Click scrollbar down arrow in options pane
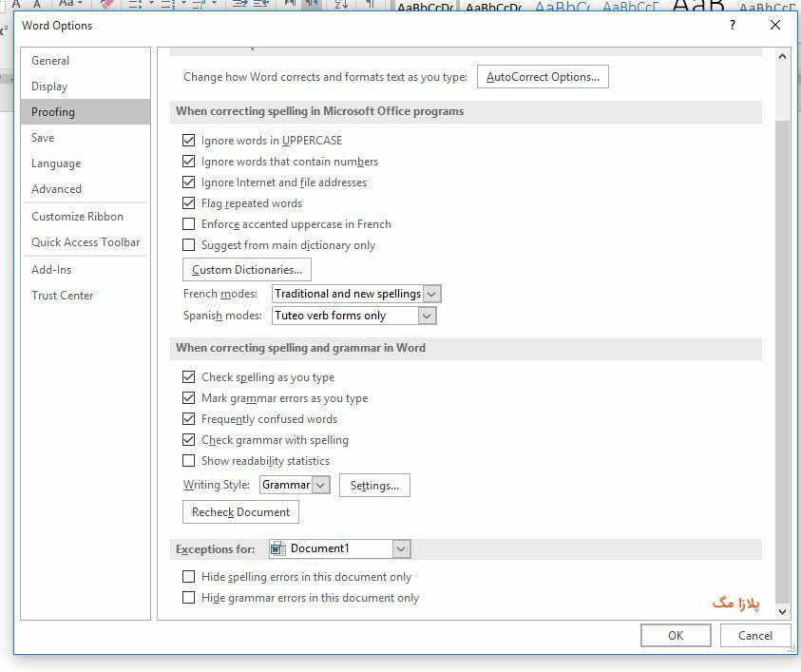This screenshot has height=672, width=801. click(x=782, y=611)
